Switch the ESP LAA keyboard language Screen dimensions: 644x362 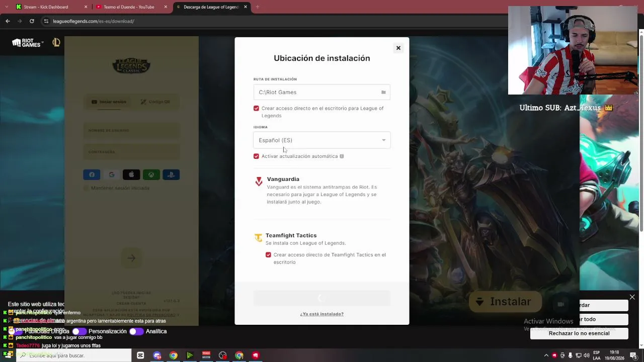point(596,355)
